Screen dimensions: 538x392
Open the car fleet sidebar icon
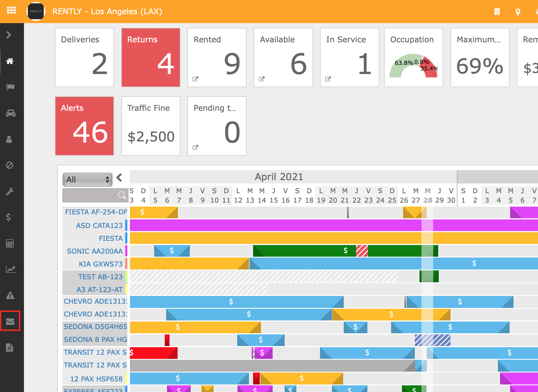click(x=11, y=113)
